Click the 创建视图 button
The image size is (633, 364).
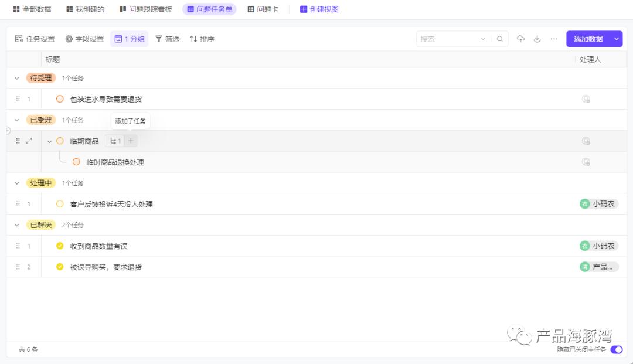tap(319, 9)
